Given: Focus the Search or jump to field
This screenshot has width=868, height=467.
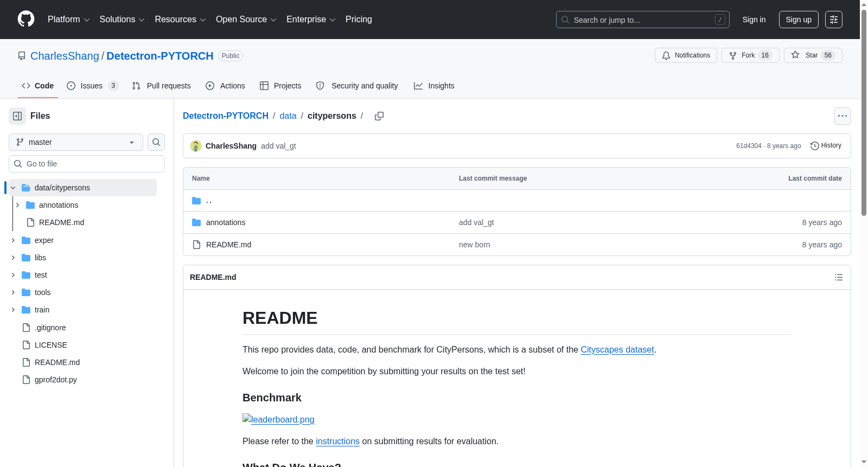Looking at the screenshot, I should pos(643,20).
